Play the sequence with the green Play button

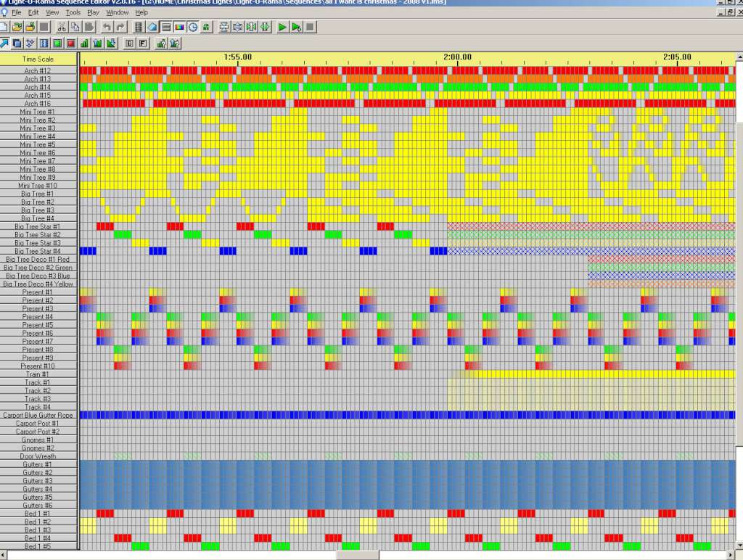pos(282,27)
